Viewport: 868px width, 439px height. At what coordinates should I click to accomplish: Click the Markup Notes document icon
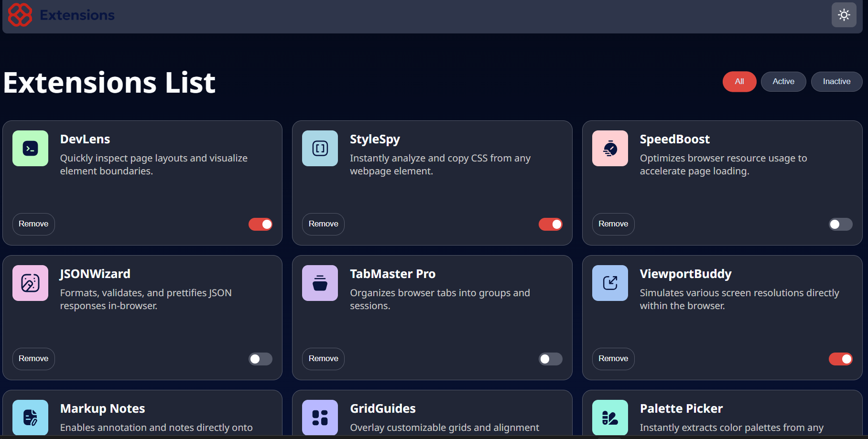tap(30, 418)
